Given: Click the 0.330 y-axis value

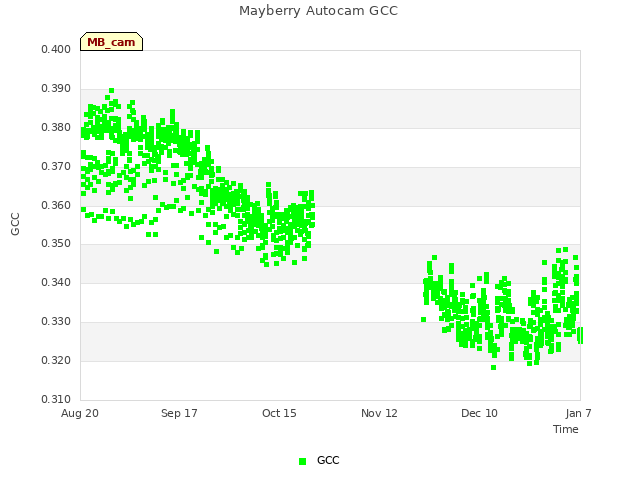Looking at the screenshot, I should point(56,322).
